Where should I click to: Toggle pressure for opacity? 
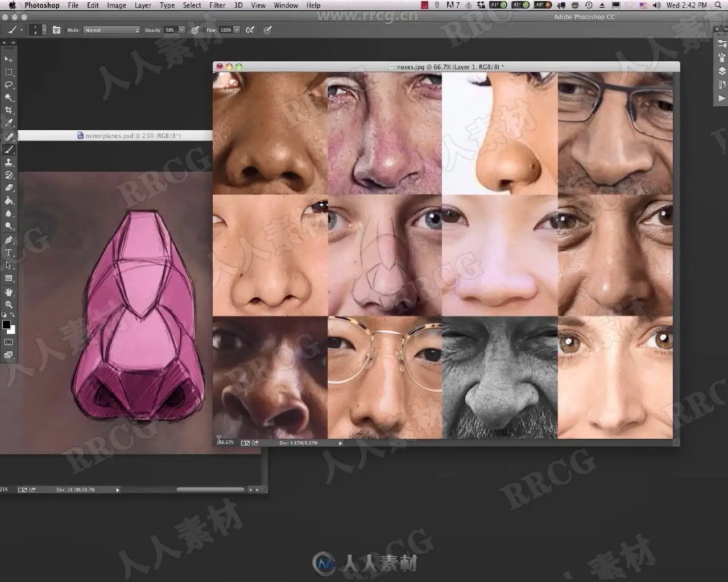[x=195, y=30]
